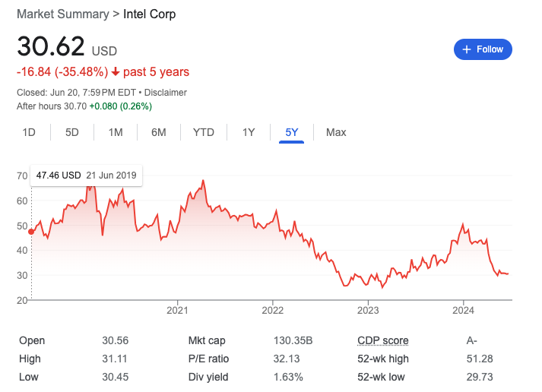The height and width of the screenshot is (392, 542).
Task: Show the Max time range
Action: (x=336, y=132)
